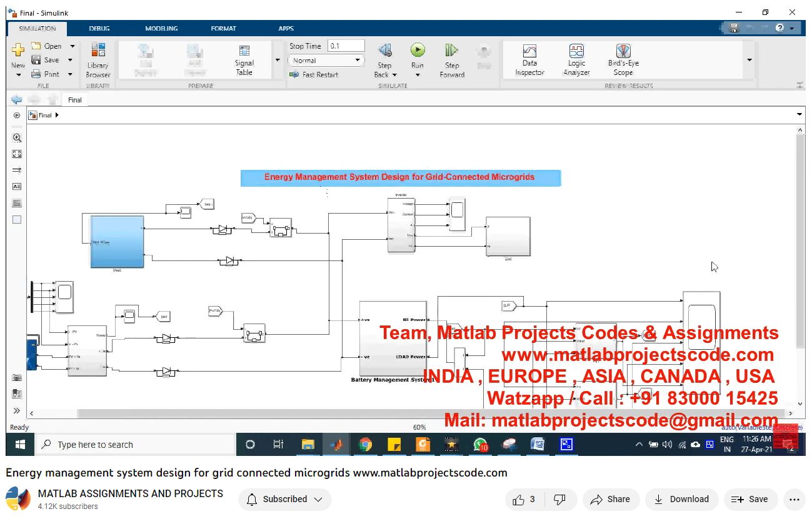The width and height of the screenshot is (812, 519).
Task: Open the Signal Table
Action: pyautogui.click(x=244, y=60)
